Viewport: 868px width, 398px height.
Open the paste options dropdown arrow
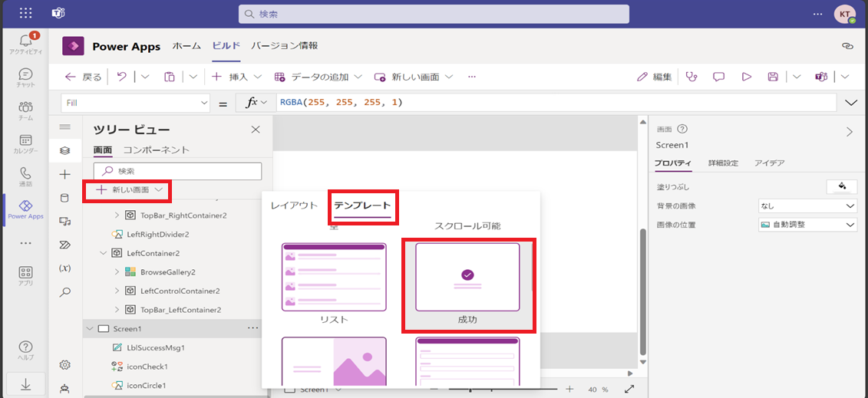point(193,77)
